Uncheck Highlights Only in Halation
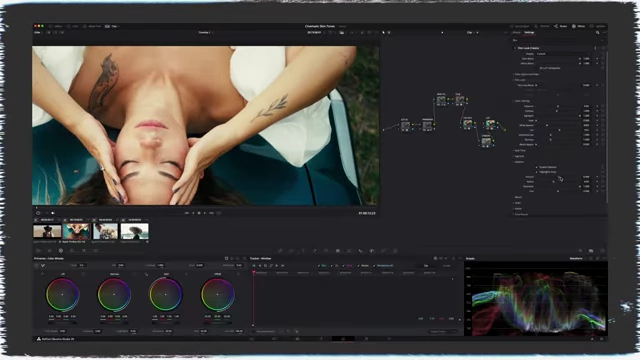This screenshot has width=640, height=360. coord(536,172)
